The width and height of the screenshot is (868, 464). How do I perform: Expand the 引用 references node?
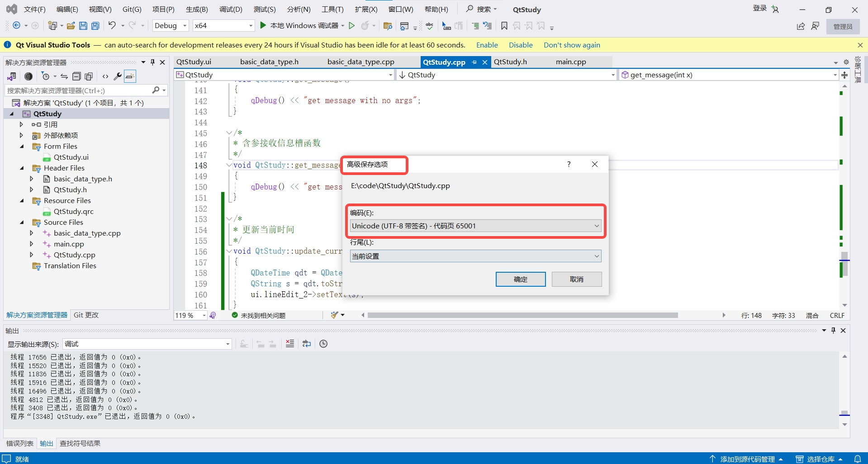click(x=21, y=124)
